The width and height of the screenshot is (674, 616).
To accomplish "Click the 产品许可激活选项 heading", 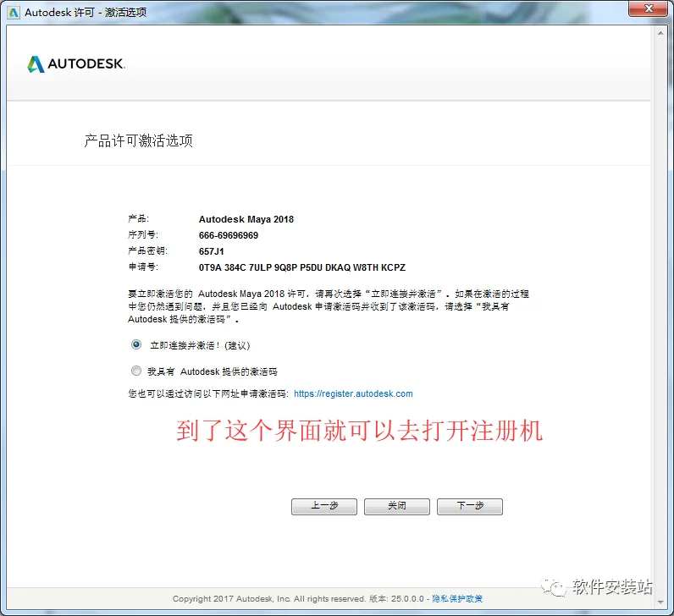I will click(138, 140).
